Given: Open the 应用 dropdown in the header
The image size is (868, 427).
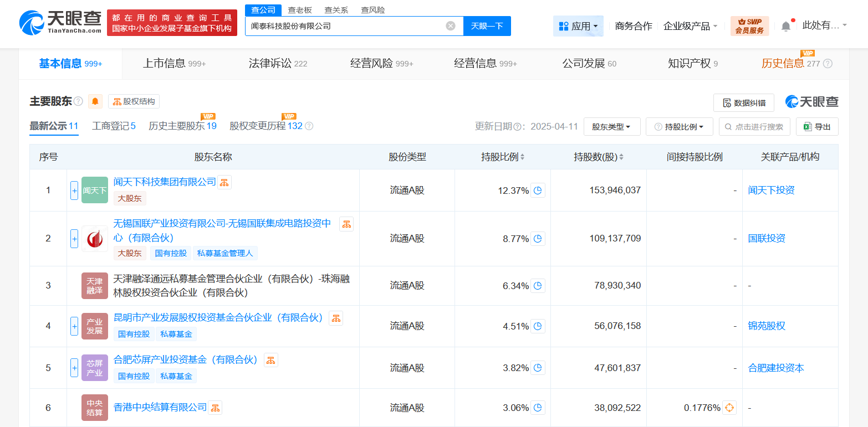Looking at the screenshot, I should coord(578,25).
